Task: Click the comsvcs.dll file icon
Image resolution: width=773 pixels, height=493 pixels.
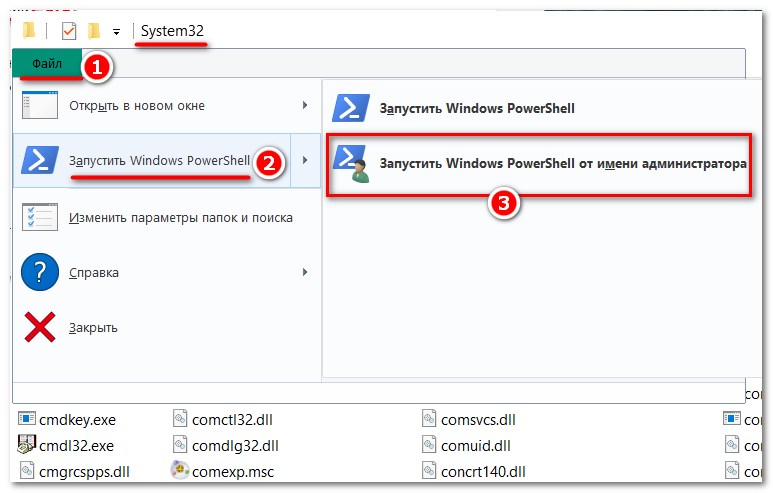Action: (x=429, y=419)
